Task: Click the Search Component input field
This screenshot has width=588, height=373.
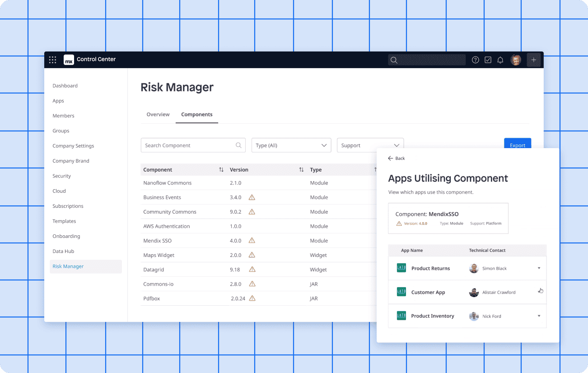Action: [x=190, y=145]
